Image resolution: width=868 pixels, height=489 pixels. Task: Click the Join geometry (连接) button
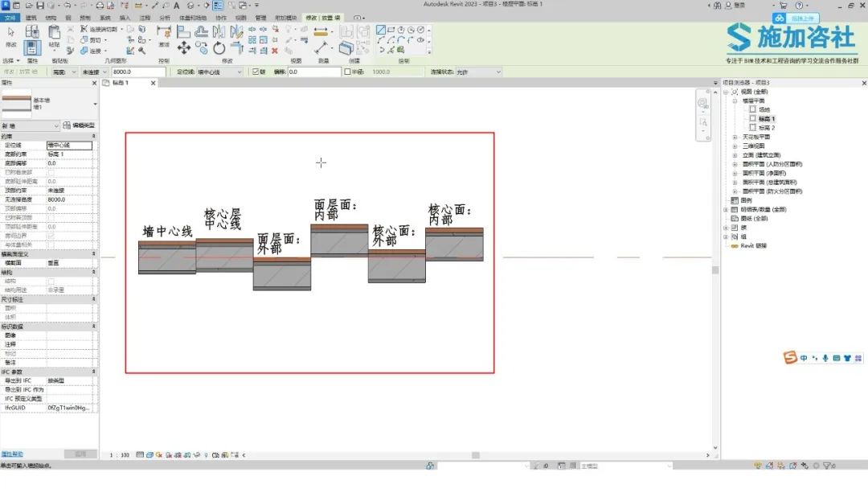coord(93,51)
